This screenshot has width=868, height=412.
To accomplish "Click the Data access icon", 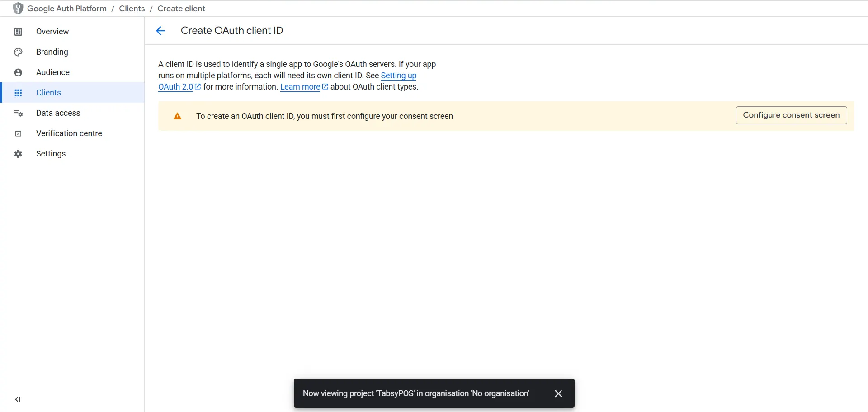I will click(x=18, y=113).
